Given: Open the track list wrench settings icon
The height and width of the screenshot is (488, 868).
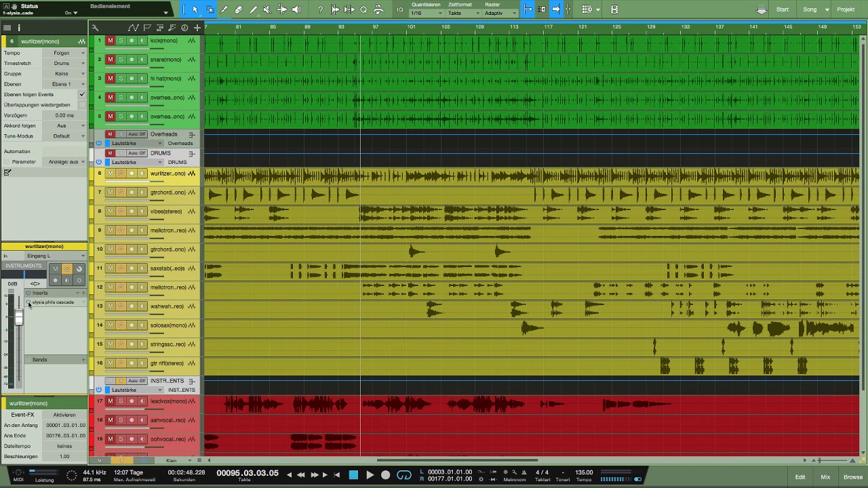Looking at the screenshot, I should [x=95, y=28].
